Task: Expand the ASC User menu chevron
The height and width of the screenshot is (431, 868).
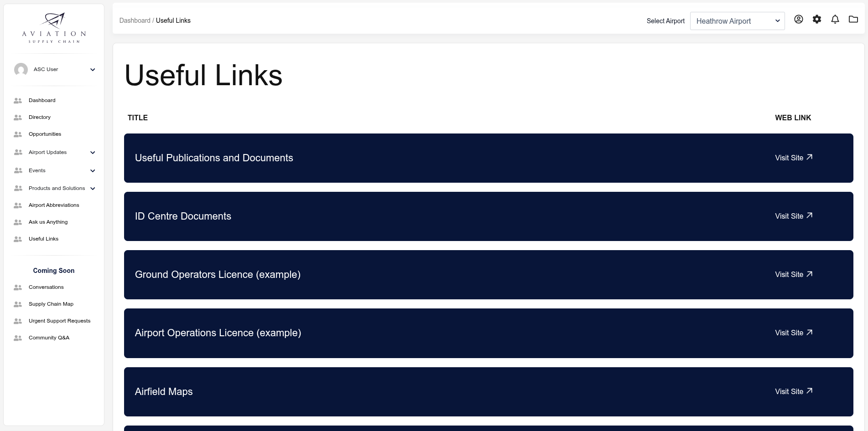Action: [93, 70]
